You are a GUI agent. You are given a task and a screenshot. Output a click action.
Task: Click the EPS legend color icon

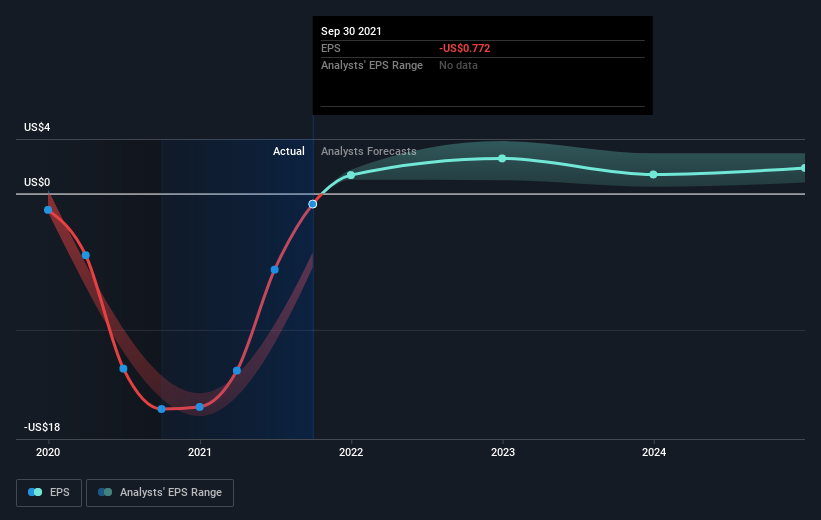(35, 492)
